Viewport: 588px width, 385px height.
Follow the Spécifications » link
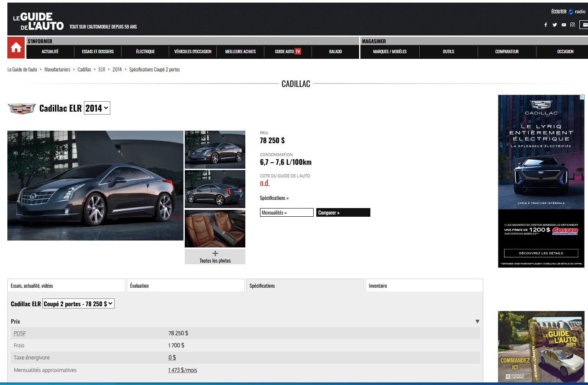point(274,198)
